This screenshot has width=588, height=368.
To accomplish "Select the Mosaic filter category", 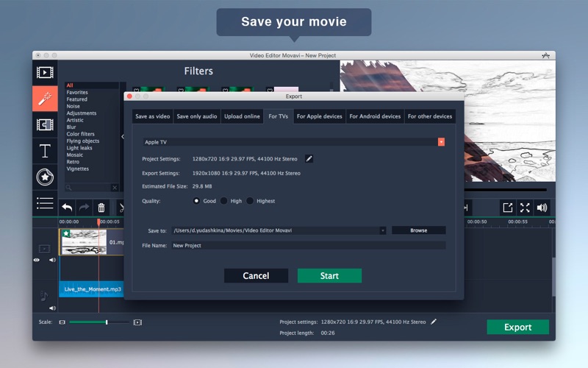I will pos(75,155).
